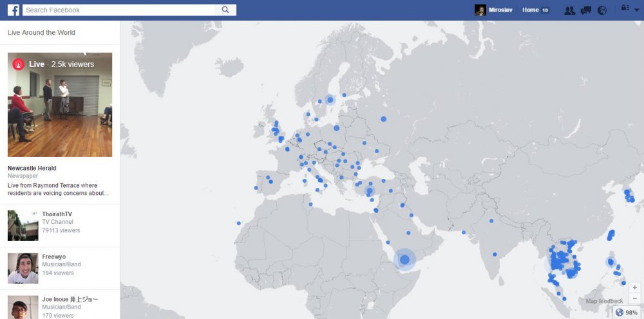The image size is (644, 319).
Task: Open Map feedback link
Action: tap(604, 302)
